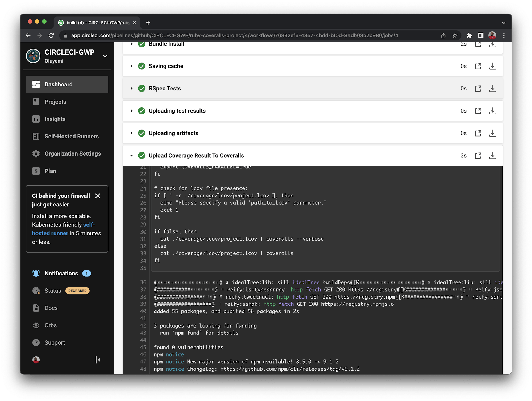Open Notifications from the bell icon
532x401 pixels.
(36, 273)
